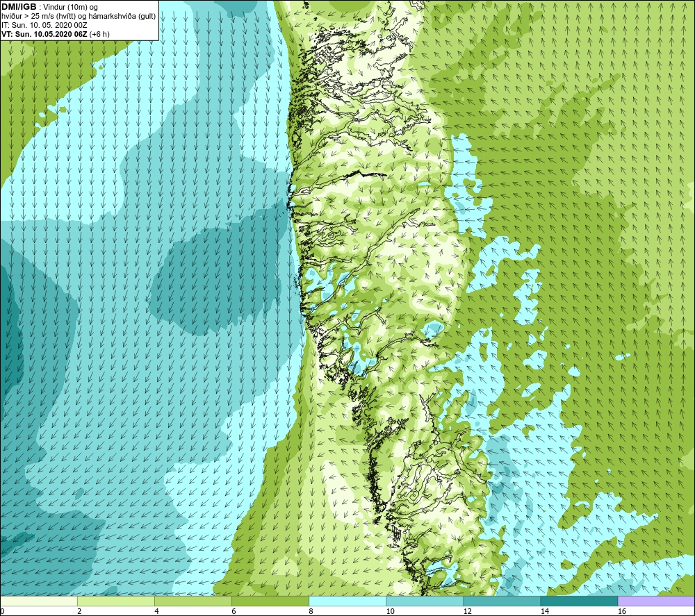This screenshot has width=695, height=616.
Task: Click the 'VT: Sun. 10.05.2020 06Z' line
Action: pos(44,34)
